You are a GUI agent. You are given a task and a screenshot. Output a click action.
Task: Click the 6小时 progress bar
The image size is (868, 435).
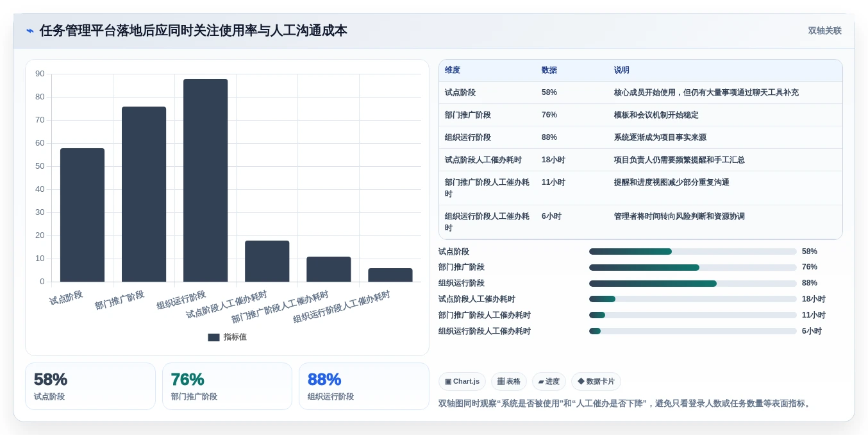point(693,331)
